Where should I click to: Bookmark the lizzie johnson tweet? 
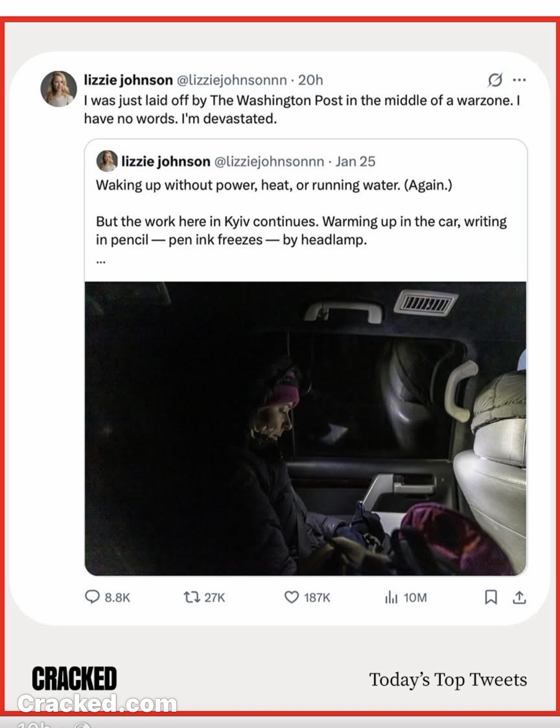pyautogui.click(x=490, y=597)
